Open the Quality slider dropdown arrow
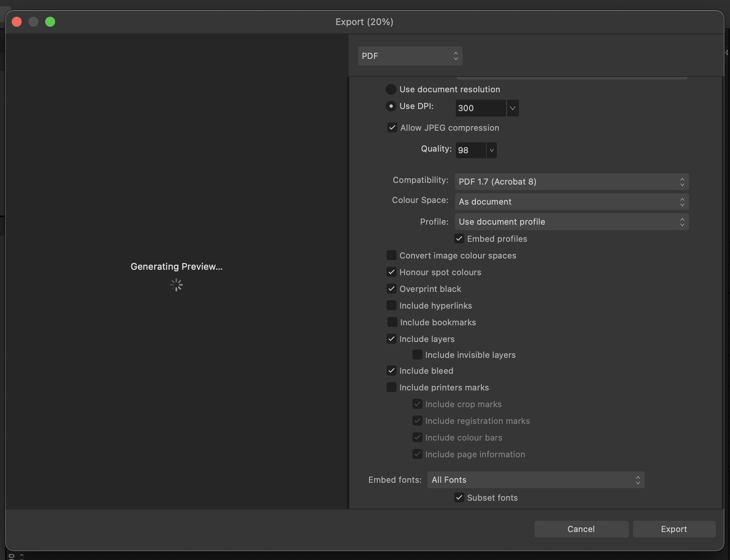This screenshot has width=730, height=560. tap(492, 150)
